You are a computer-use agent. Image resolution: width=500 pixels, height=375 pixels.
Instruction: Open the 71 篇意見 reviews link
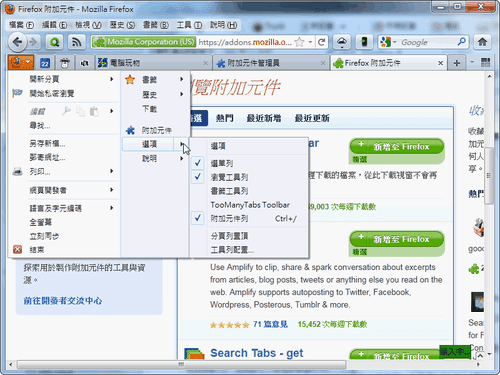pos(270,324)
